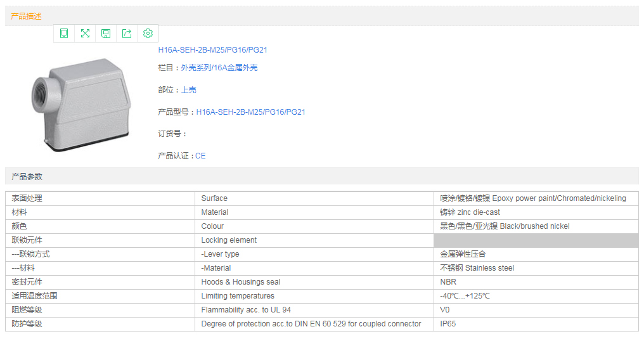
Task: Click the mobile device preview icon
Action: (x=64, y=34)
